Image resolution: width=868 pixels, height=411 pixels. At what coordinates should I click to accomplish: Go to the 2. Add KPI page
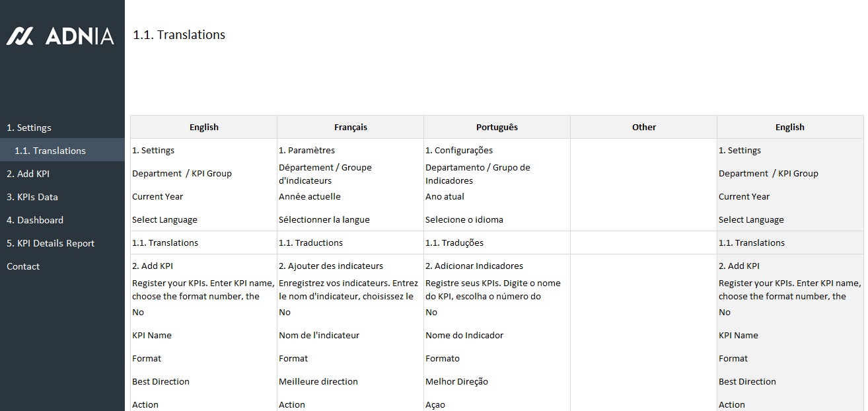(x=28, y=174)
